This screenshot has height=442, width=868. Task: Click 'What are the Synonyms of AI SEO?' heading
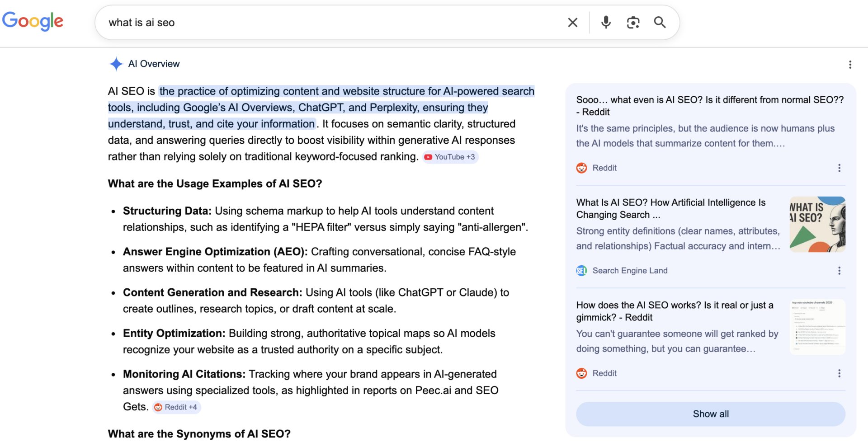[199, 434]
